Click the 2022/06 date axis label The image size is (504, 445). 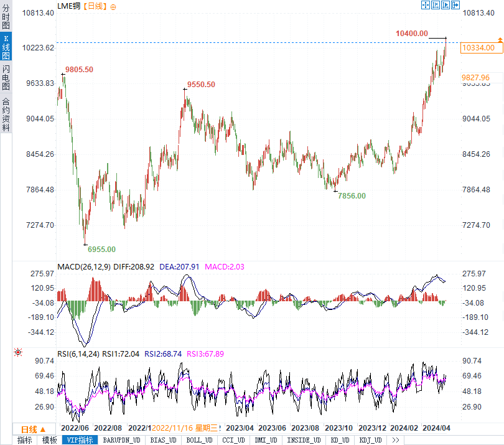pyautogui.click(x=75, y=428)
